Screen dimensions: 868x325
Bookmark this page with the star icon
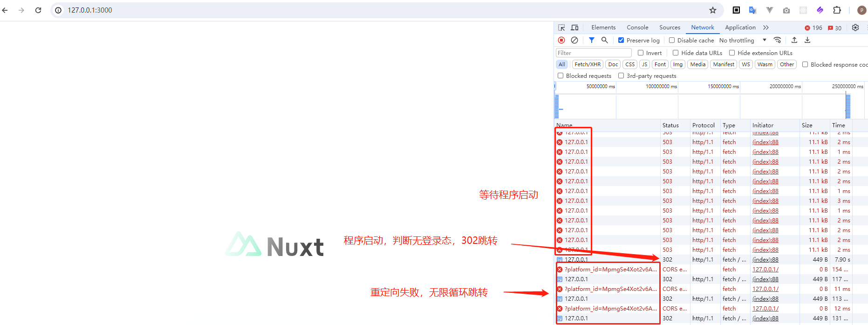click(713, 10)
